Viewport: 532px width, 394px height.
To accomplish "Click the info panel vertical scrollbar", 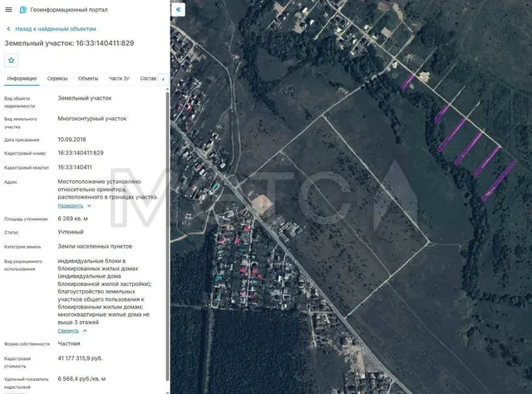I will click(167, 236).
